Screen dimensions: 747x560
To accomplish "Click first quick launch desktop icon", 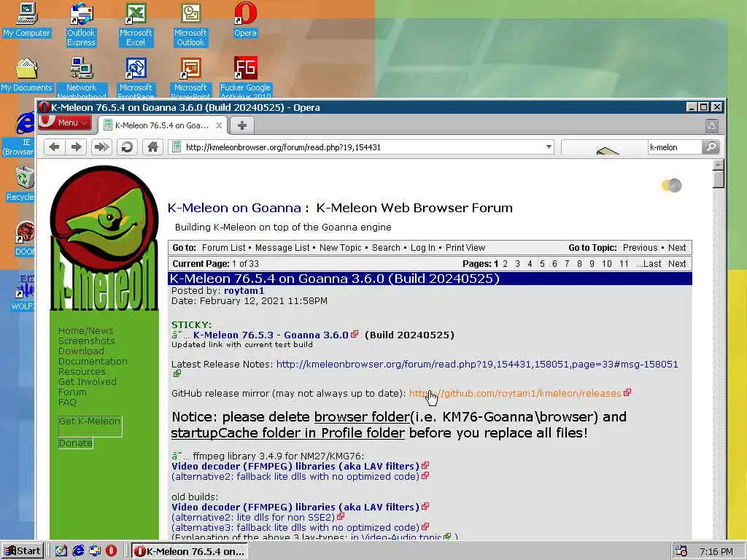I will point(61,551).
